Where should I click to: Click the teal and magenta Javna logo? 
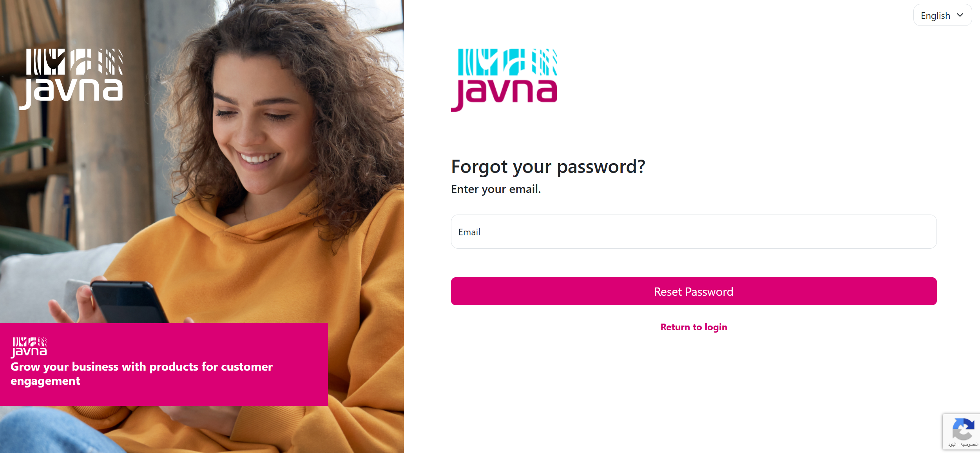click(504, 80)
